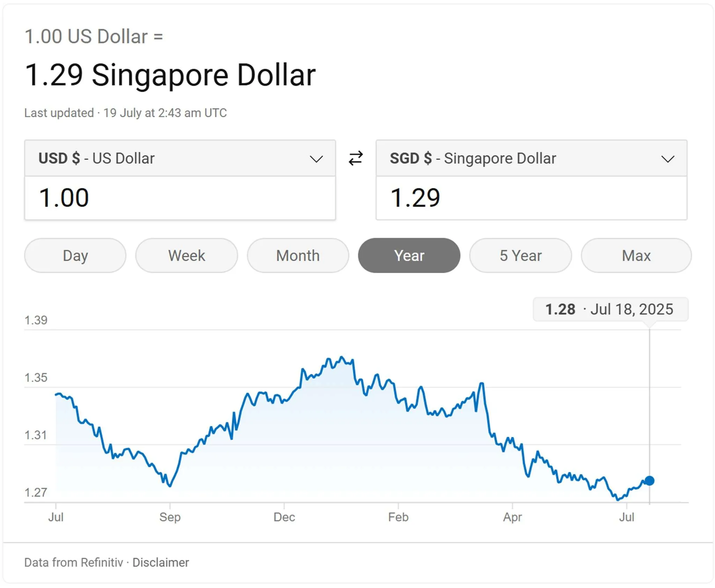This screenshot has width=715, height=588.
Task: Open the Disclaimer link
Action: click(x=161, y=563)
